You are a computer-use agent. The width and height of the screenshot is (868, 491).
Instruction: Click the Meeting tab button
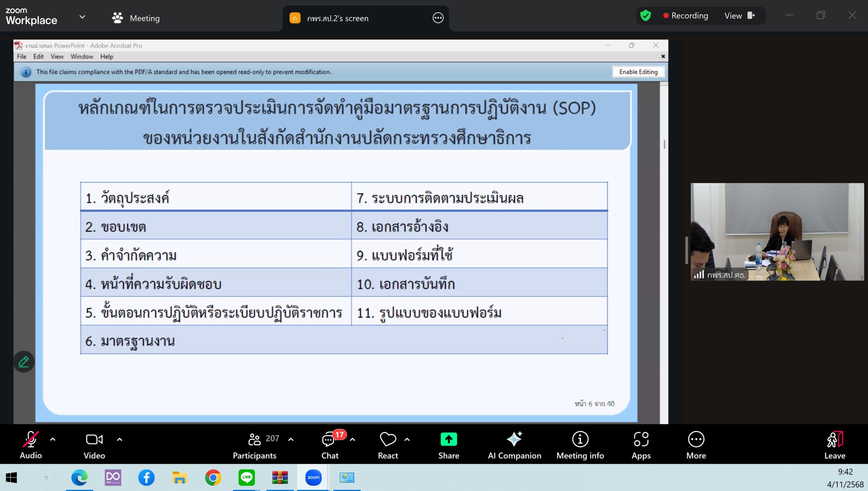(x=136, y=18)
